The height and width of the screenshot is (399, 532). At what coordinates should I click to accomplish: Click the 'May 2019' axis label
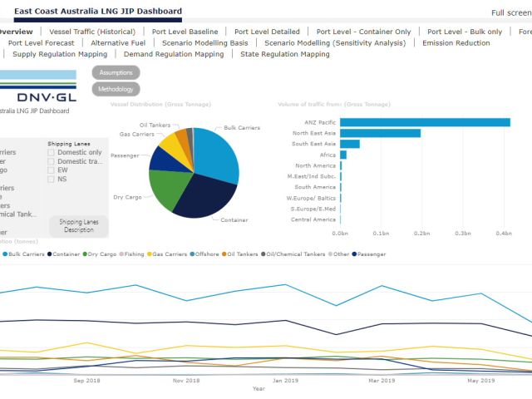click(x=481, y=381)
